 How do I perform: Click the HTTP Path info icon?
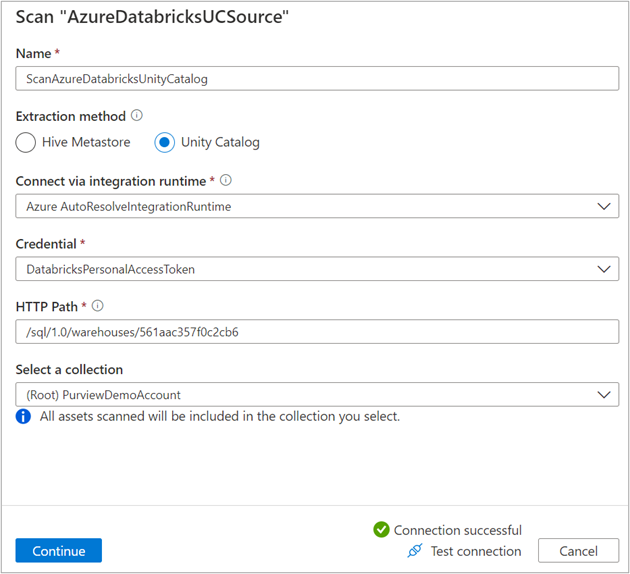(97, 307)
